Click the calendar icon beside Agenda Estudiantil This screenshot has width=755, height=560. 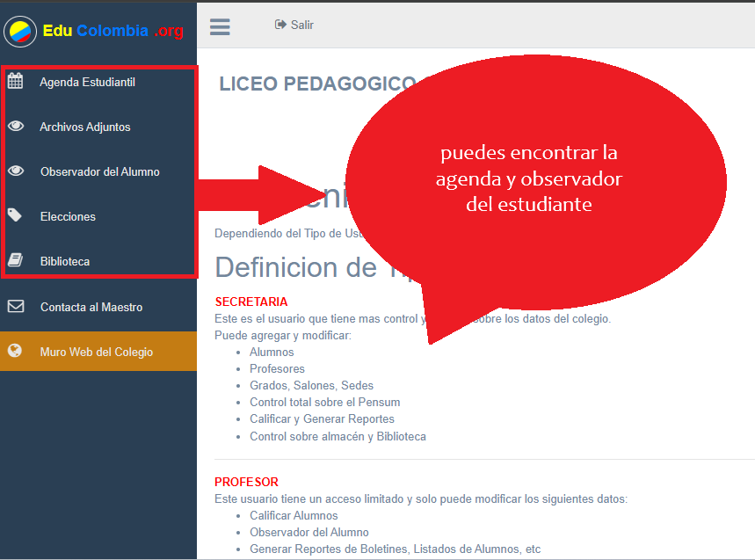click(15, 82)
